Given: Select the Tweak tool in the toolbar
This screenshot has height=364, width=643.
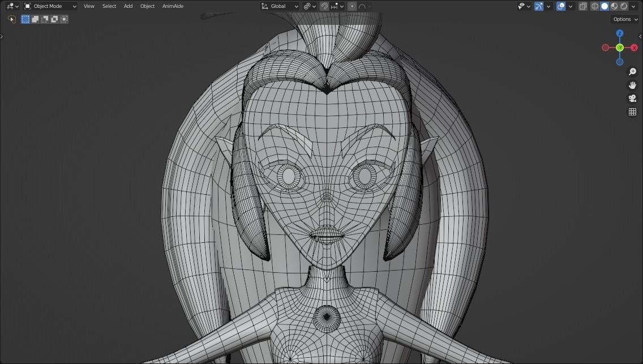Looking at the screenshot, I should click(11, 19).
